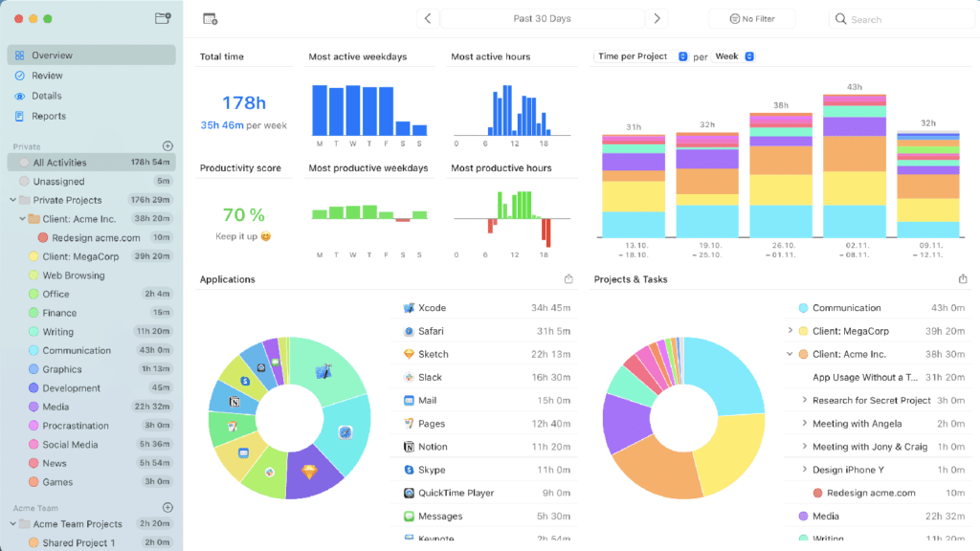
Task: Click the share icon in Applications panel
Action: click(569, 279)
